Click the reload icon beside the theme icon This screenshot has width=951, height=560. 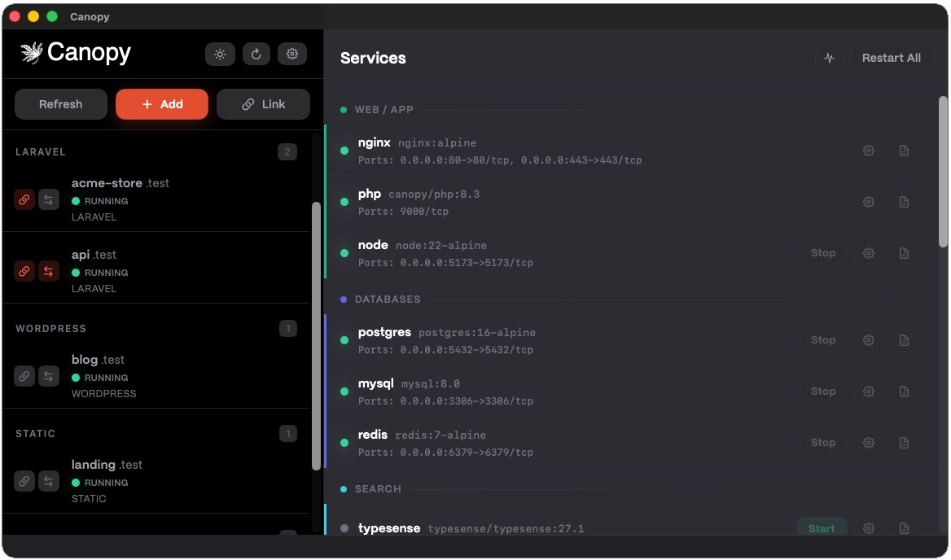pos(256,54)
